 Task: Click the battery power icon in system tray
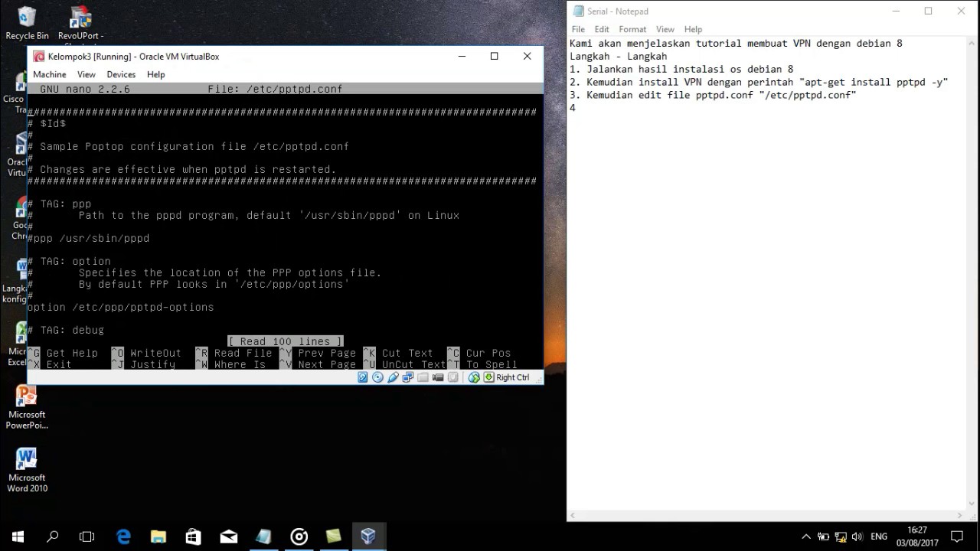coord(824,536)
